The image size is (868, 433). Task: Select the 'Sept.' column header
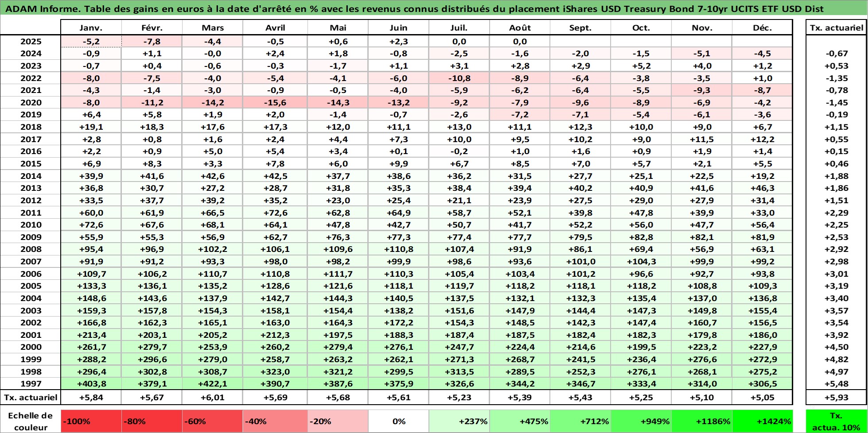580,27
